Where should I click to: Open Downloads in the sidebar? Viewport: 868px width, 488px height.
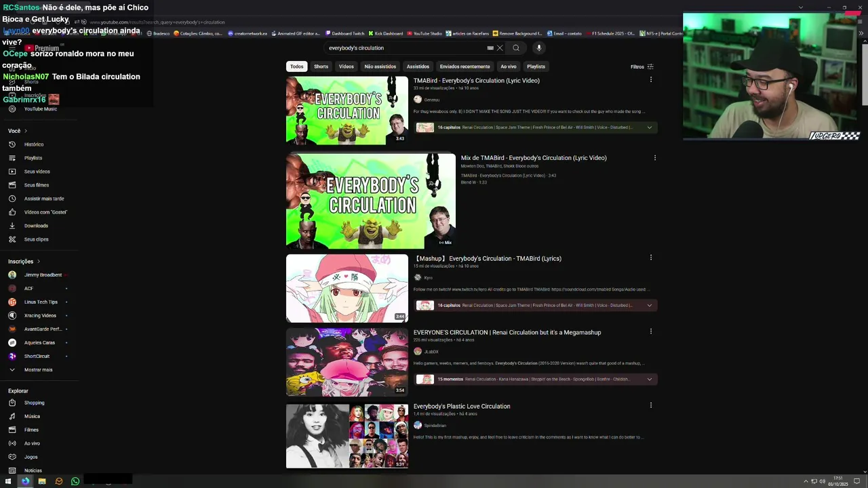[x=36, y=226]
